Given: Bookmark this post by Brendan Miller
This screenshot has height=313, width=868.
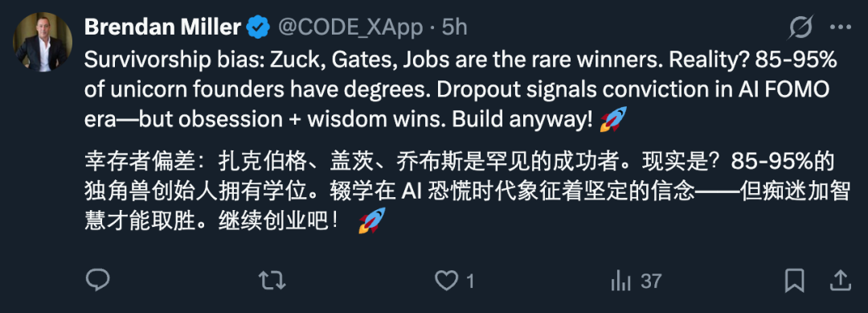Looking at the screenshot, I should (x=795, y=282).
